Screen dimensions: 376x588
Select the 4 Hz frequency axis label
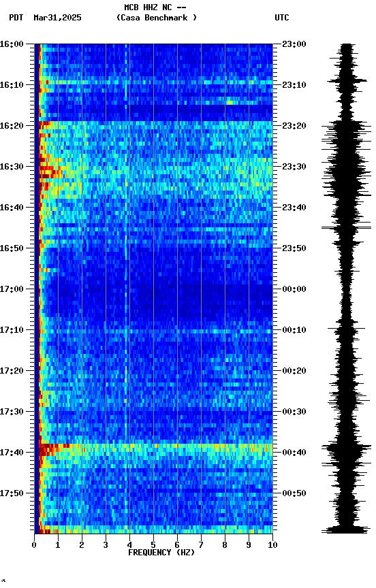click(x=129, y=545)
